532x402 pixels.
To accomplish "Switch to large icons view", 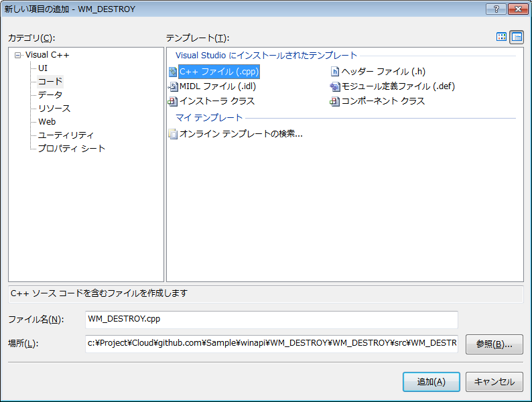I will pyautogui.click(x=501, y=37).
